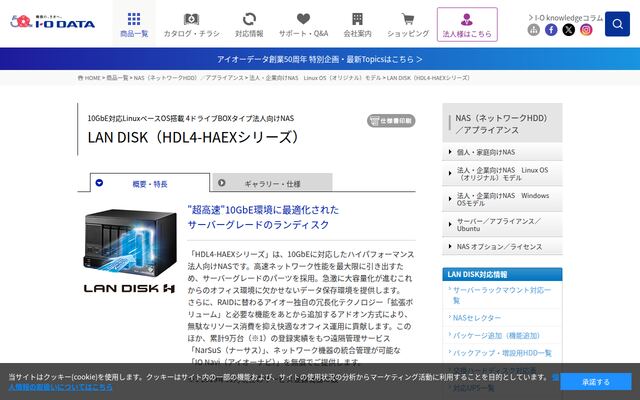Open the 対応情報 menu
640x400 pixels.
click(x=249, y=24)
